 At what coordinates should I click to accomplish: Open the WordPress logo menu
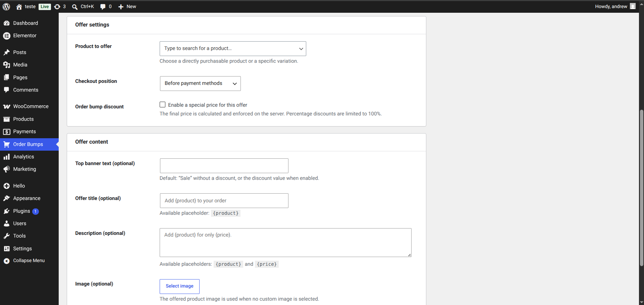[6, 6]
